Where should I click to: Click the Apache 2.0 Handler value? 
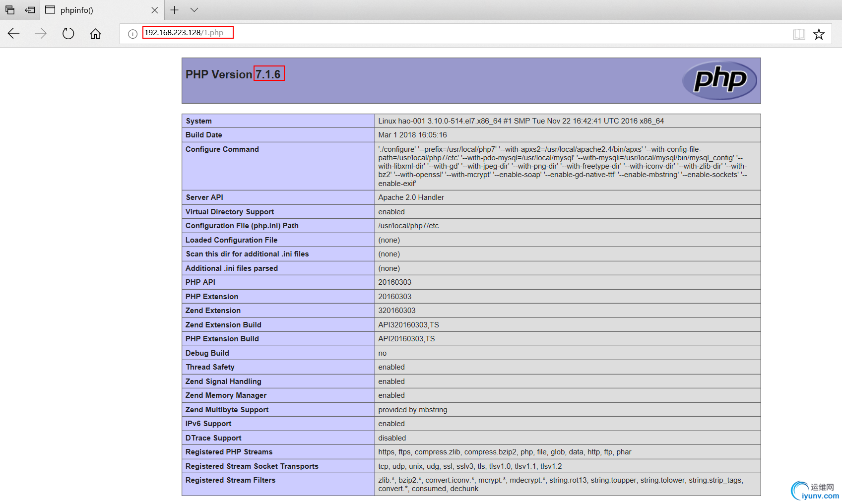point(411,197)
